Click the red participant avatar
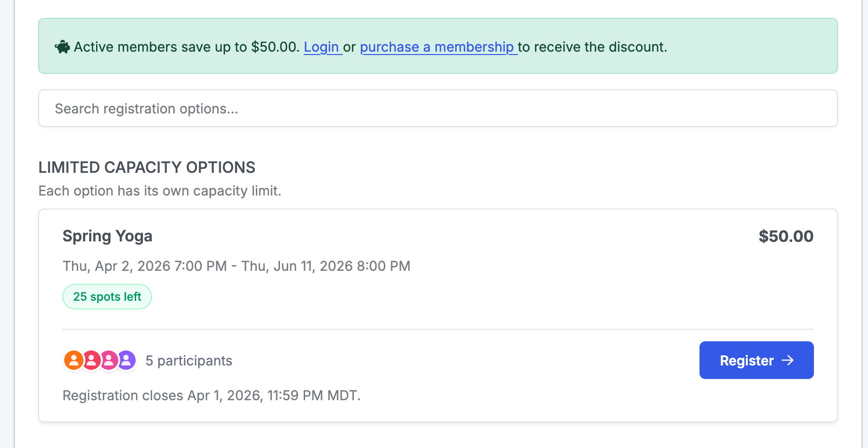Image resolution: width=868 pixels, height=448 pixels. click(91, 360)
